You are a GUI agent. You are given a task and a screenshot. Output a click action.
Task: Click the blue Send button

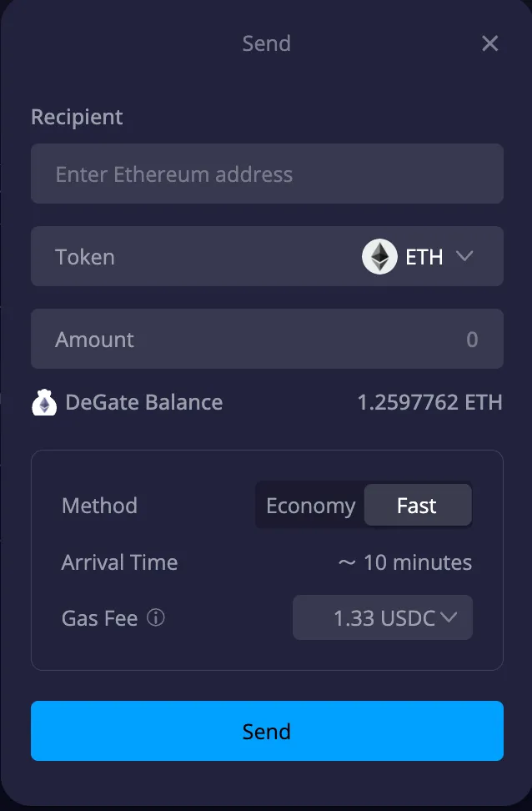(x=267, y=731)
